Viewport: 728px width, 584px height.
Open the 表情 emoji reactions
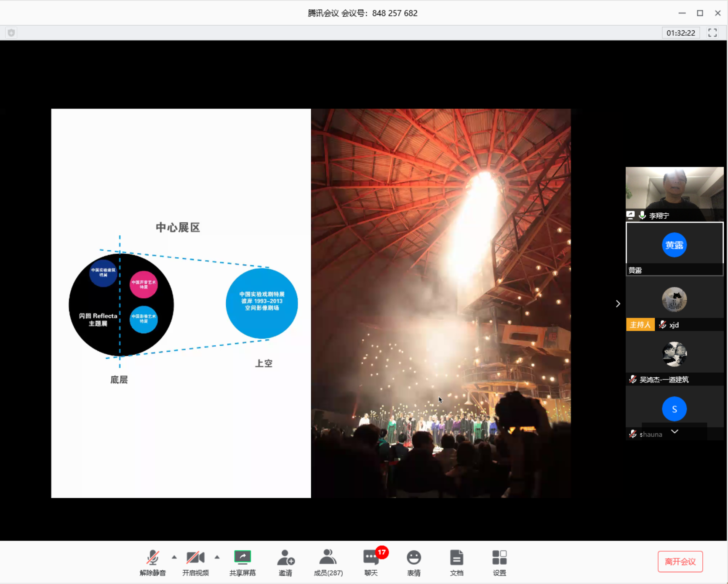[x=413, y=562]
